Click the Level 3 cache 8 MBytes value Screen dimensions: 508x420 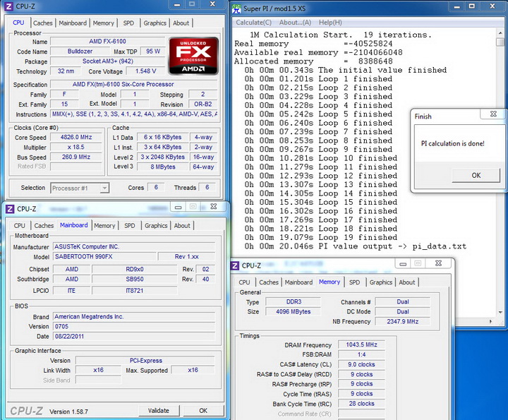point(163,167)
